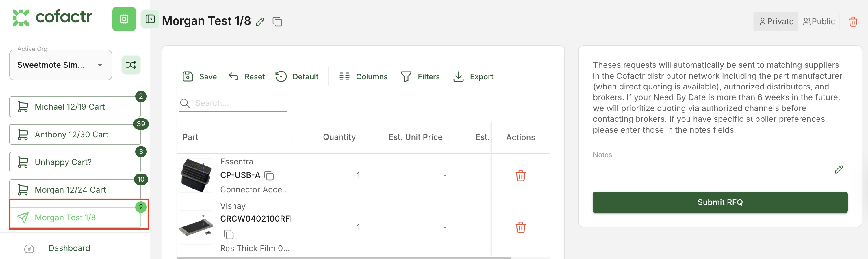The image size is (868, 259).
Task: Edit the Morgan Test 1/8 title pencil
Action: click(x=260, y=22)
